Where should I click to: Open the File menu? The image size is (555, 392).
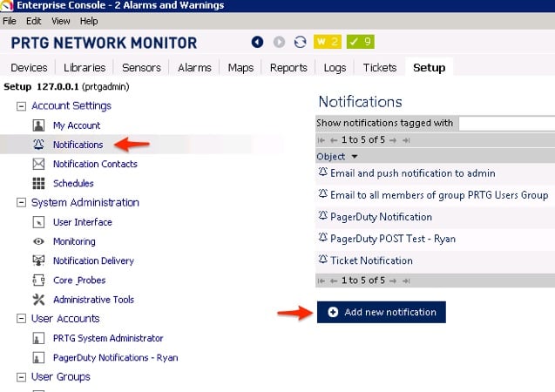pos(10,21)
